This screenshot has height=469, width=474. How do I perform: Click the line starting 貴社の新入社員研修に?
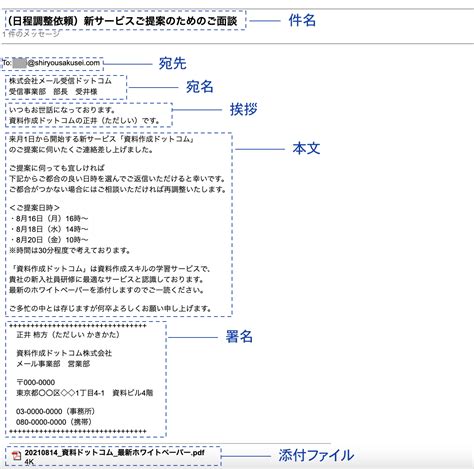pyautogui.click(x=106, y=279)
